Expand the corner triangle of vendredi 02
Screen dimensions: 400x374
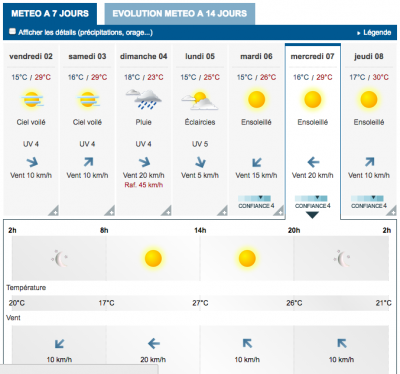54,211
